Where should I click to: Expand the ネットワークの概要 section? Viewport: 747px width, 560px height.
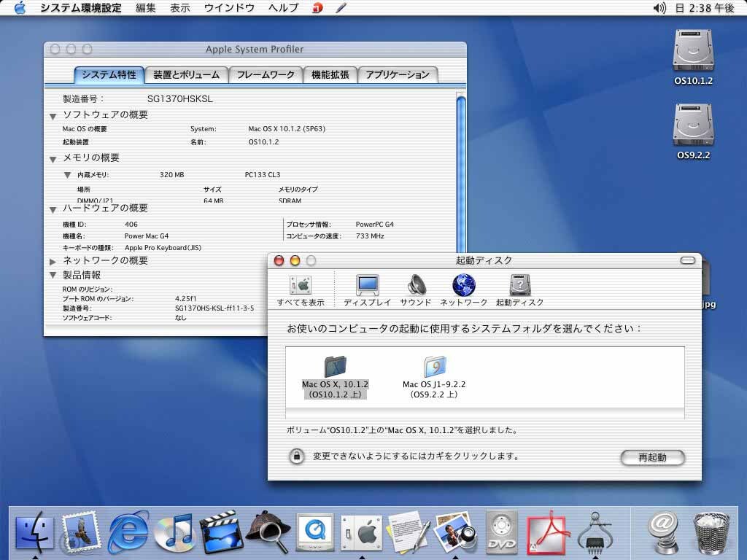coord(53,261)
